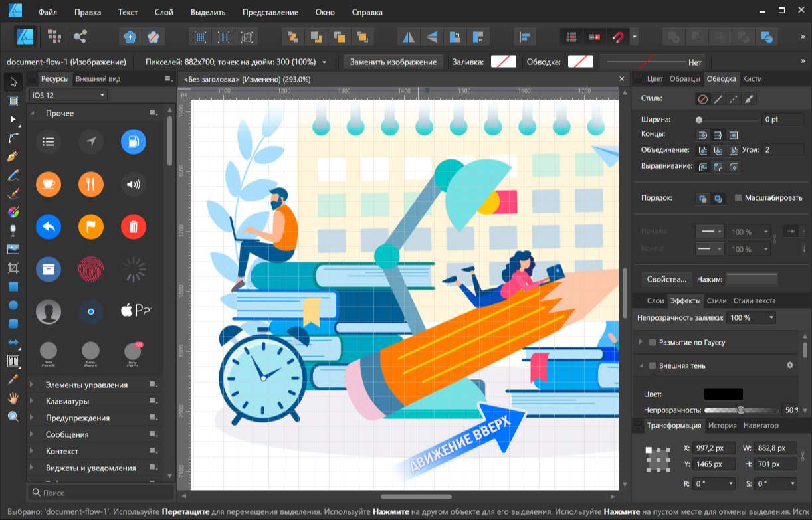Select the Node tool
The height and width of the screenshot is (520, 812).
(x=12, y=119)
